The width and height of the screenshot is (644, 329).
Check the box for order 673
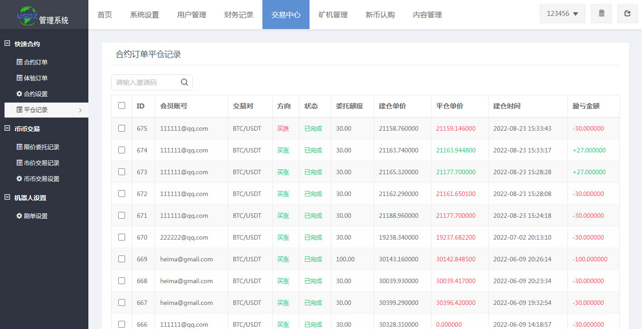click(x=121, y=172)
